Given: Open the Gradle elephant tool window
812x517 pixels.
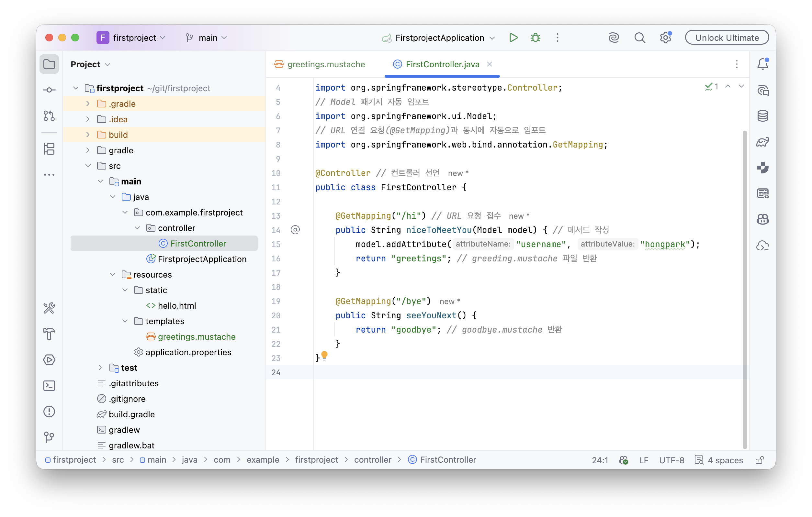Looking at the screenshot, I should [763, 142].
